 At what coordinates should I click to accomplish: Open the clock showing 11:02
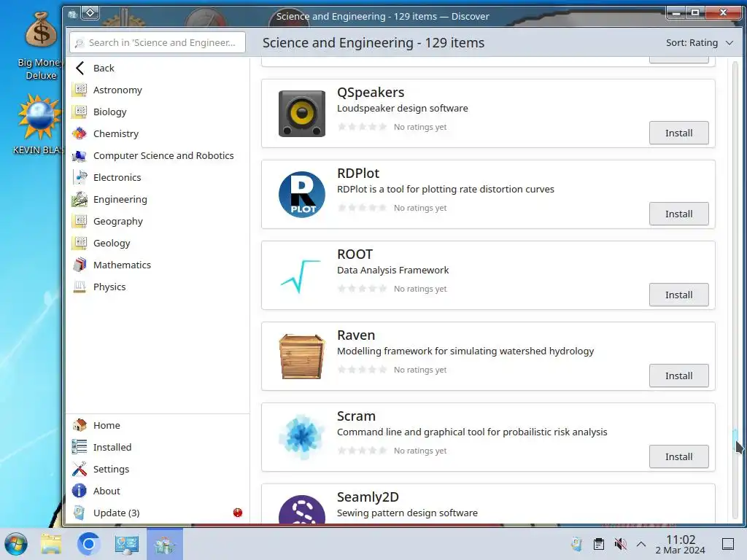681,544
